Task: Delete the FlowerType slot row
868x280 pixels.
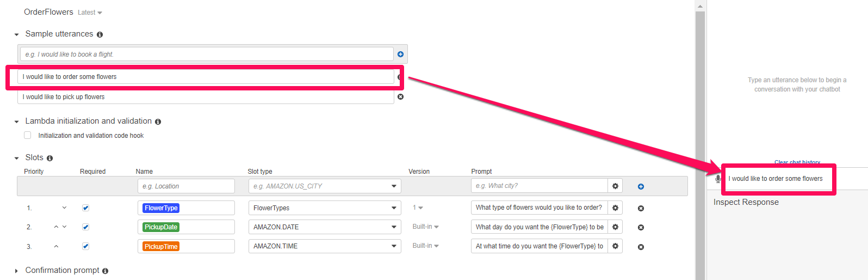Action: pyautogui.click(x=641, y=208)
